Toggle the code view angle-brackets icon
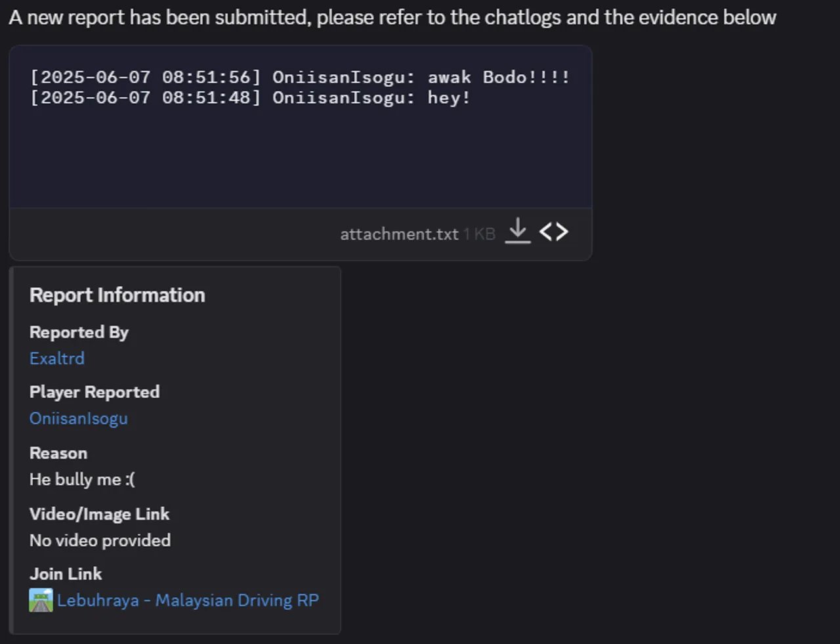 [x=554, y=231]
